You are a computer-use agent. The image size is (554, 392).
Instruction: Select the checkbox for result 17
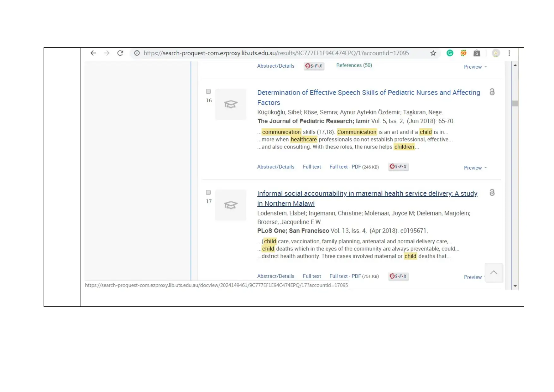[x=208, y=192]
